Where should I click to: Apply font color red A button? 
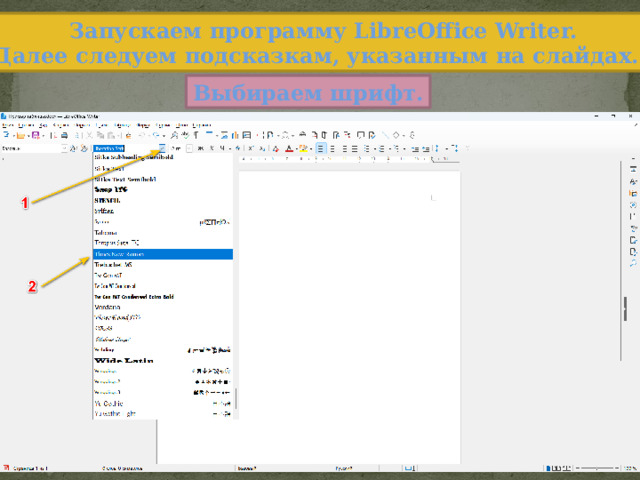coord(289,149)
